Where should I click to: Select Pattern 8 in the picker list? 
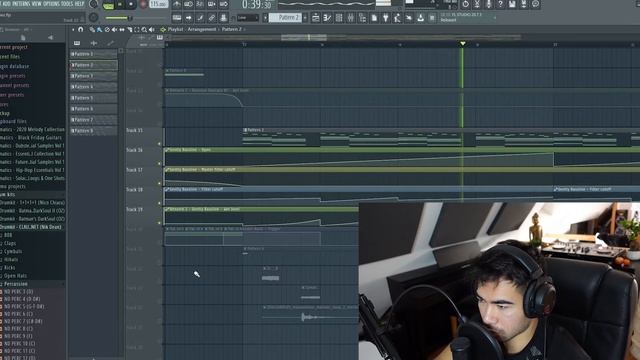93,131
